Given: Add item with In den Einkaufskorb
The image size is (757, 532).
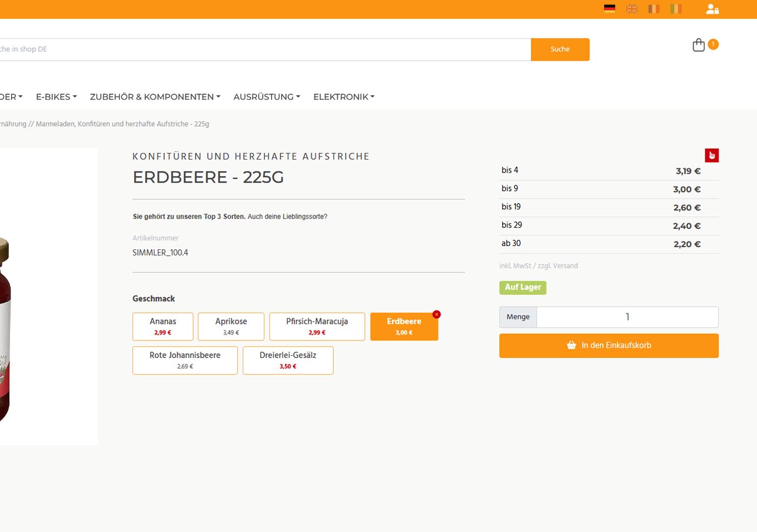Looking at the screenshot, I should [608, 346].
